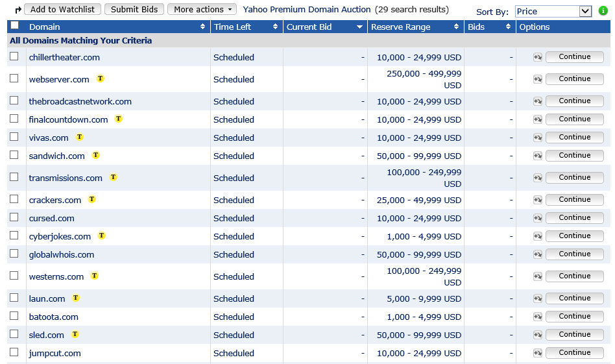Check the box for cursed.com
This screenshot has height=364, width=615.
click(x=14, y=217)
